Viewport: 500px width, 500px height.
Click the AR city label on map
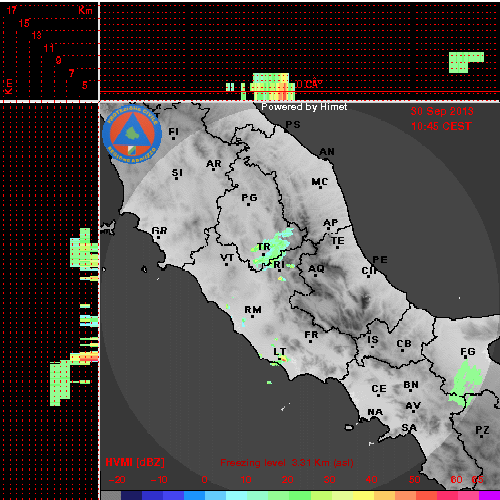click(214, 164)
